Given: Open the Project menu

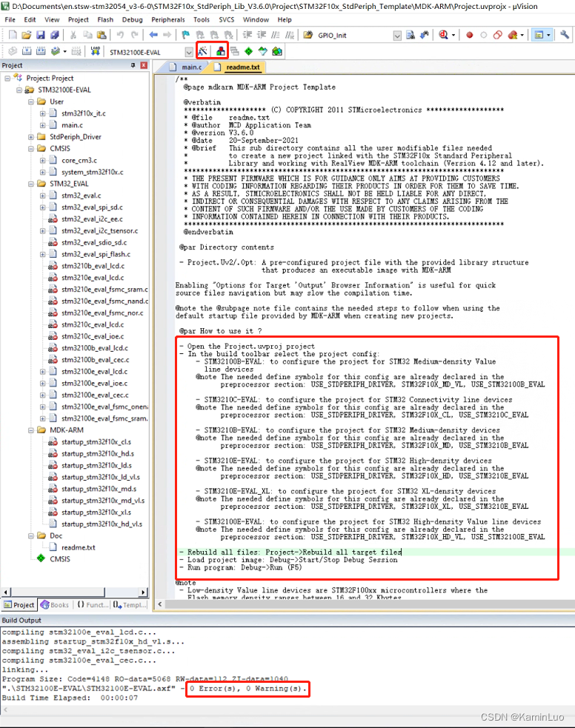Looking at the screenshot, I should [x=78, y=19].
